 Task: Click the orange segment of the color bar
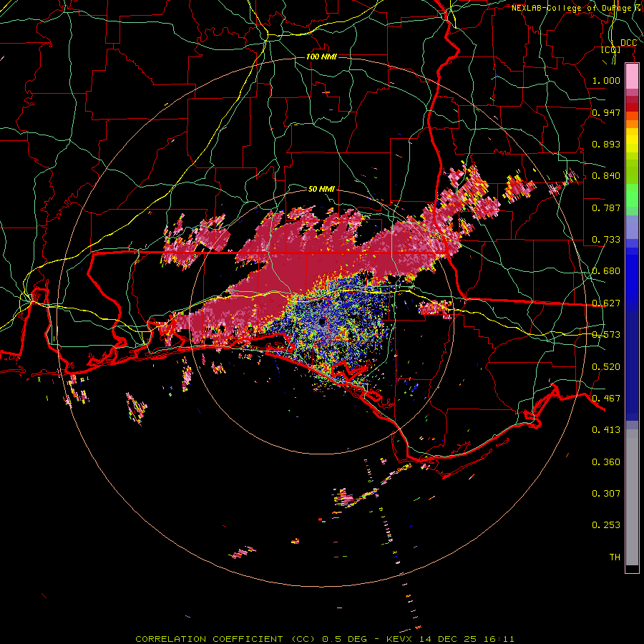[x=632, y=124]
